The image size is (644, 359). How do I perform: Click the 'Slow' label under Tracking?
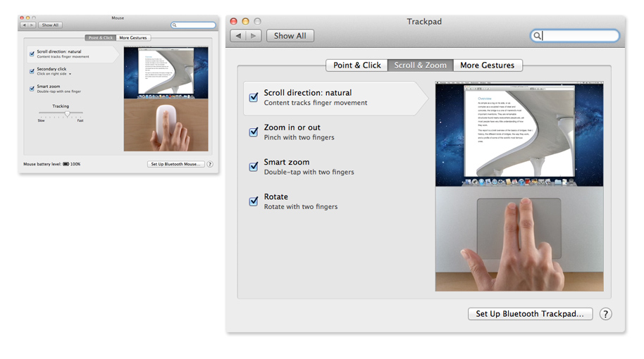pos(41,120)
